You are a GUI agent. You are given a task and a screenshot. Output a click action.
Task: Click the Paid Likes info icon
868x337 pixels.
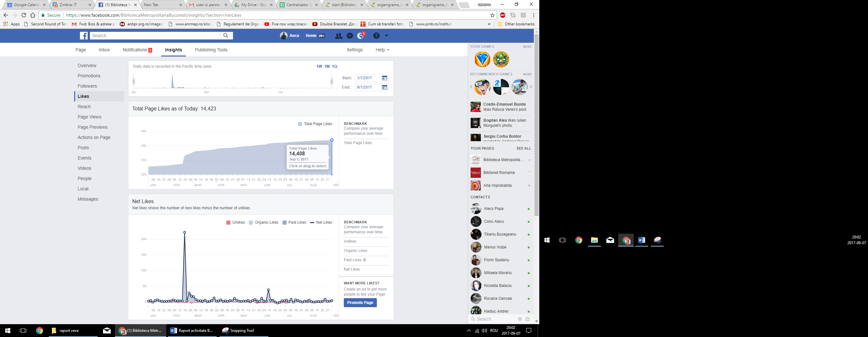[x=365, y=260]
